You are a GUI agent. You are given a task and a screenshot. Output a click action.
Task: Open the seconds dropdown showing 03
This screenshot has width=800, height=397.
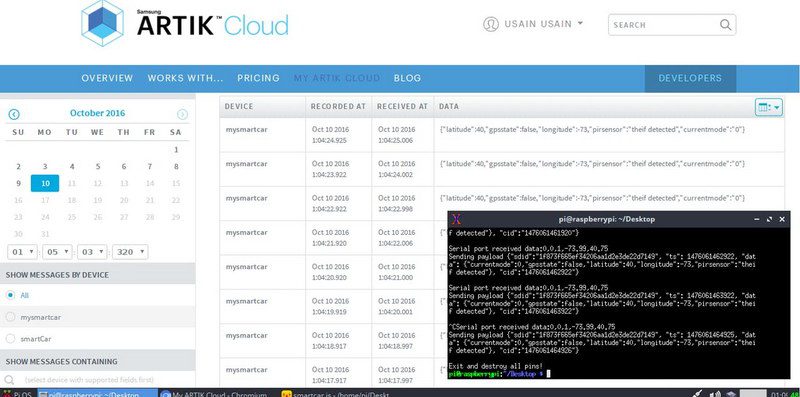tap(92, 252)
